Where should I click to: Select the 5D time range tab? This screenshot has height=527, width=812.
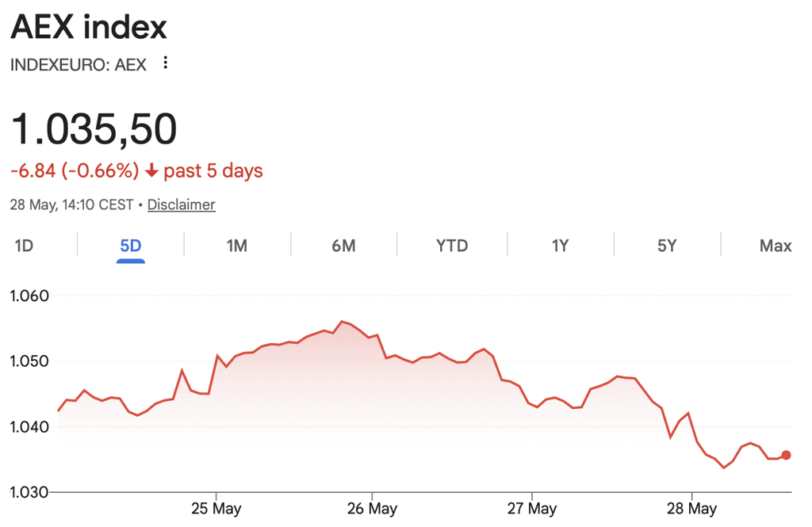pyautogui.click(x=131, y=246)
